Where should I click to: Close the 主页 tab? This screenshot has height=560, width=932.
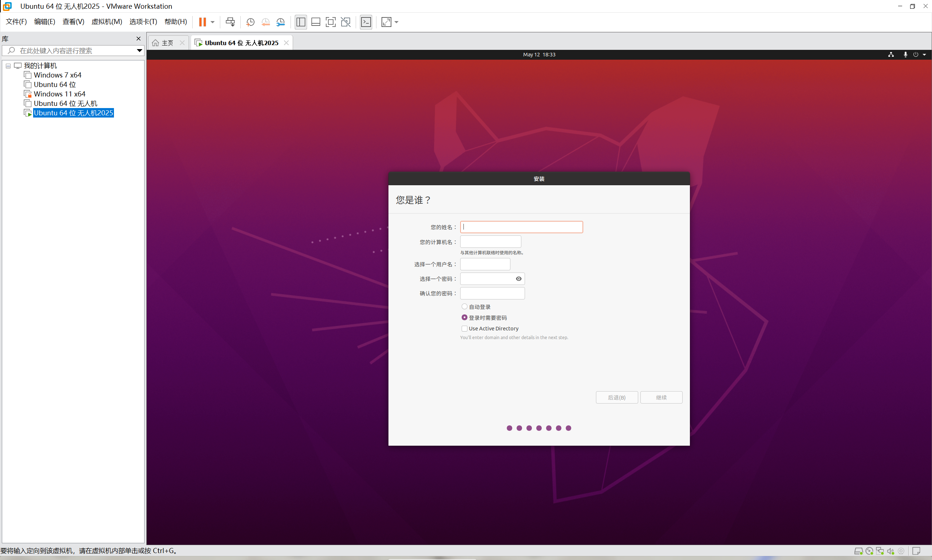182,43
